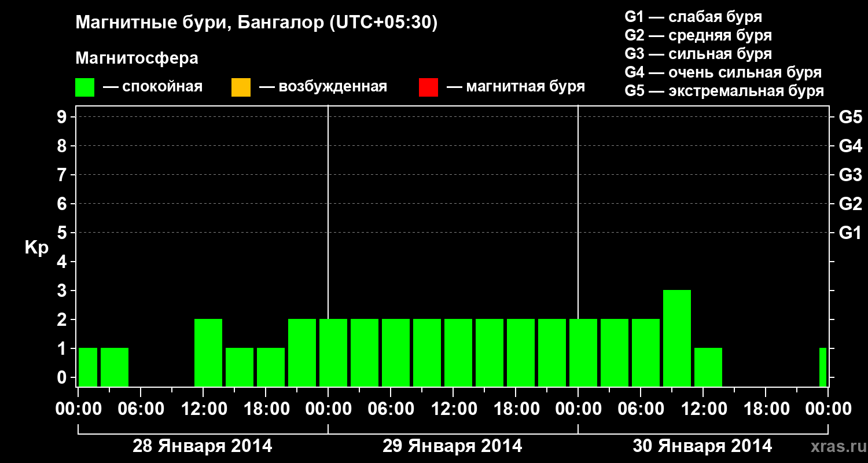868x463 pixels.
Task: Click the '12:00' tick label of 30 Января
Action: (x=703, y=409)
